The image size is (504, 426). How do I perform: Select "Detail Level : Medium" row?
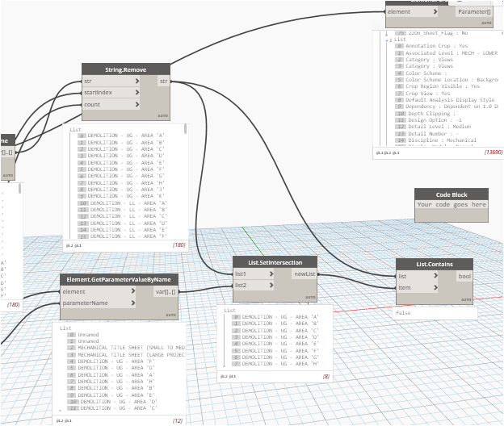[433, 127]
